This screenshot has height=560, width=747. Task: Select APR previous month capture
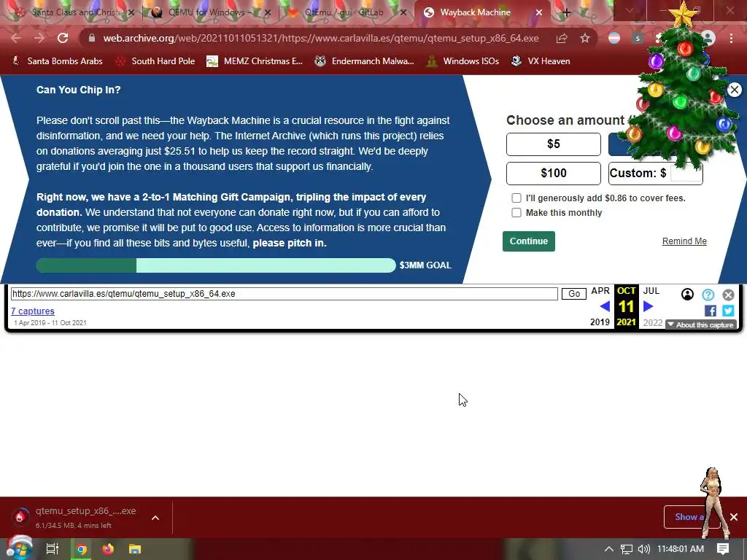(600, 291)
